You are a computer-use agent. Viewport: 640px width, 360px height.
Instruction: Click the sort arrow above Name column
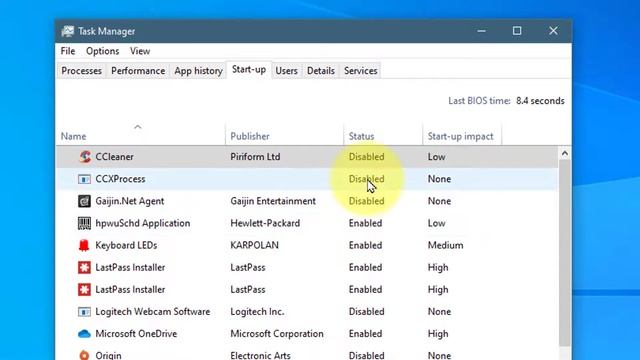pos(138,127)
